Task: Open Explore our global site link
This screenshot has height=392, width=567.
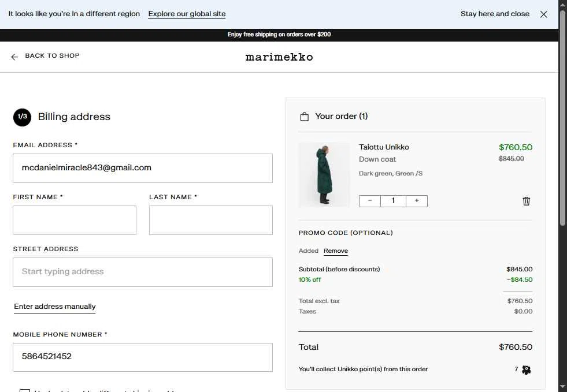Action: [x=187, y=14]
